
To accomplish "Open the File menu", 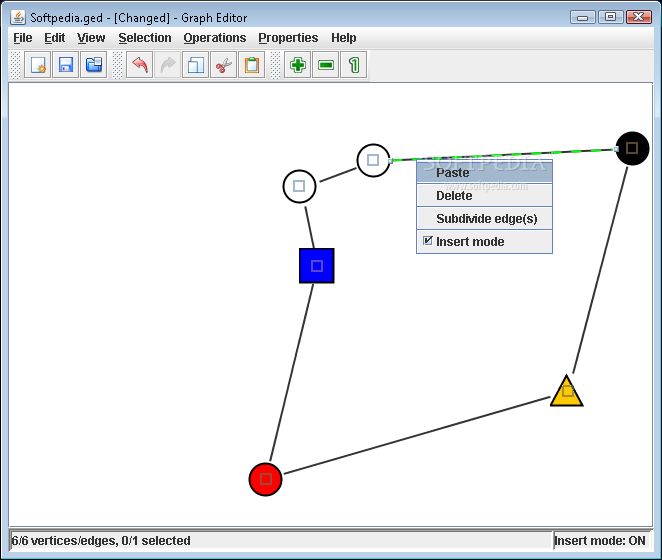I will pyautogui.click(x=23, y=38).
